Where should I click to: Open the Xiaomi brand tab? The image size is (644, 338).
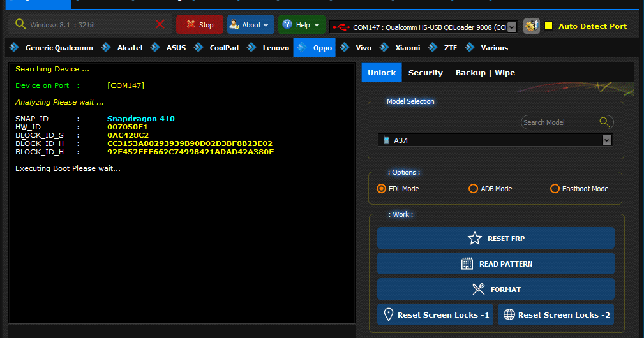tap(407, 48)
